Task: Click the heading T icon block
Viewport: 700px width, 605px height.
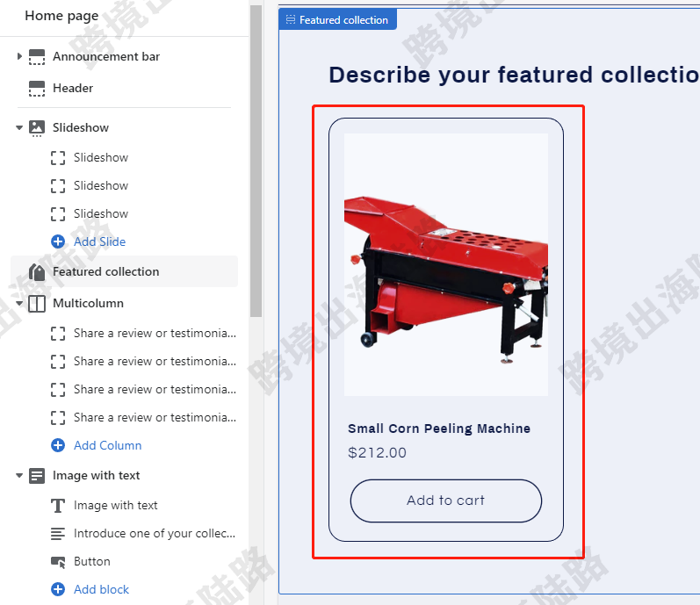Action: (x=58, y=506)
